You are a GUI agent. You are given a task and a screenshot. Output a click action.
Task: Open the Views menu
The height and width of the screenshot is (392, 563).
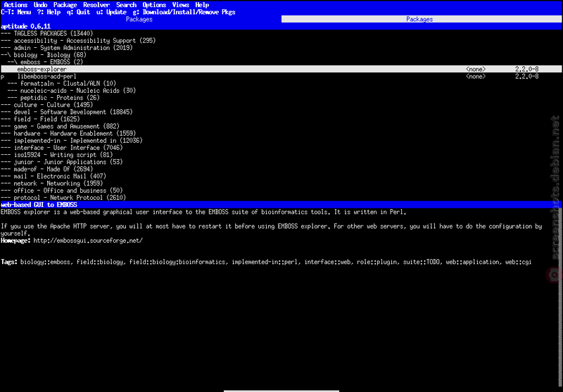181,5
